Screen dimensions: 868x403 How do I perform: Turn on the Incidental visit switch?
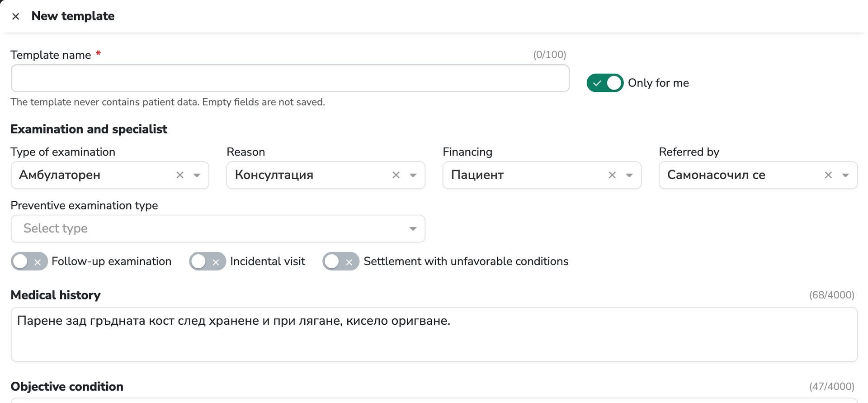208,261
